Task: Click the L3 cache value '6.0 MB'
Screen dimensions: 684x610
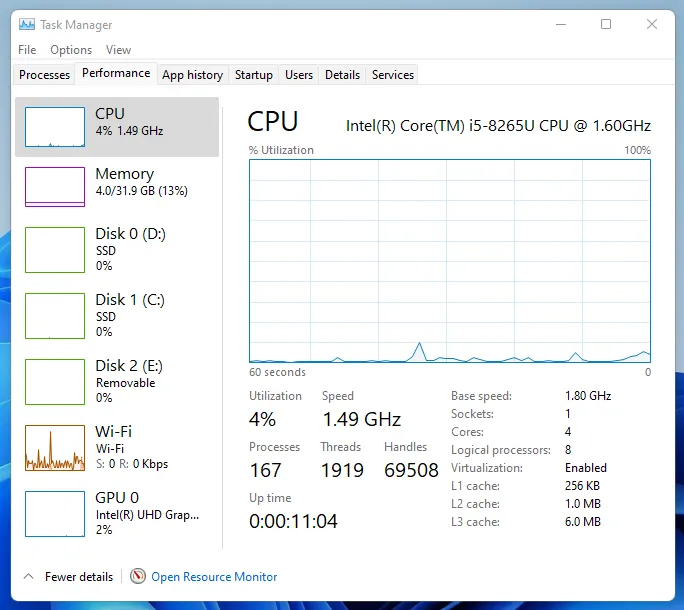Action: pos(582,521)
